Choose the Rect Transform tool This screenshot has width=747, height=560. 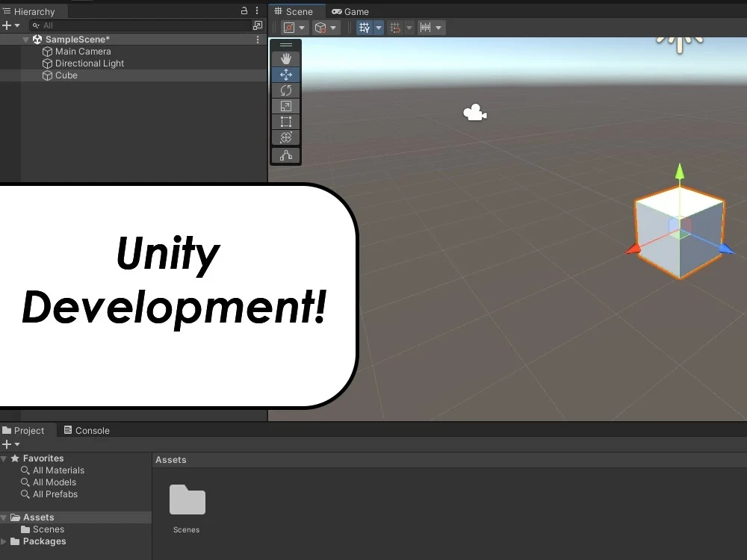(286, 121)
